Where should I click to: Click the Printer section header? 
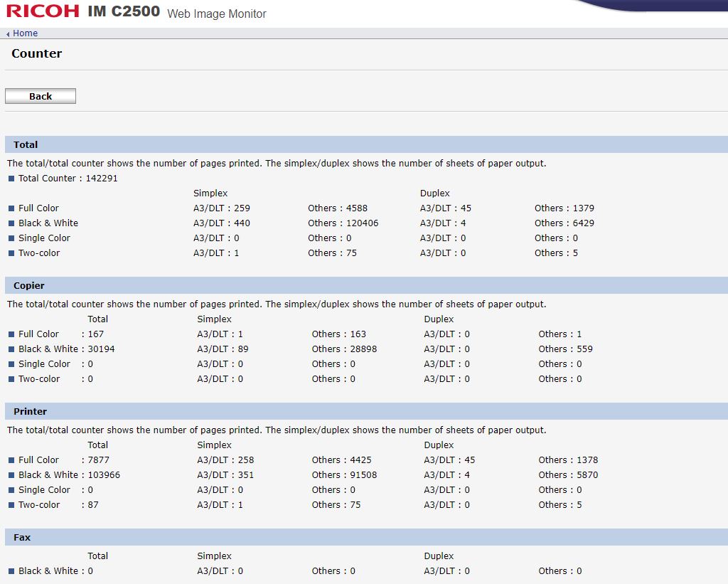(366, 411)
